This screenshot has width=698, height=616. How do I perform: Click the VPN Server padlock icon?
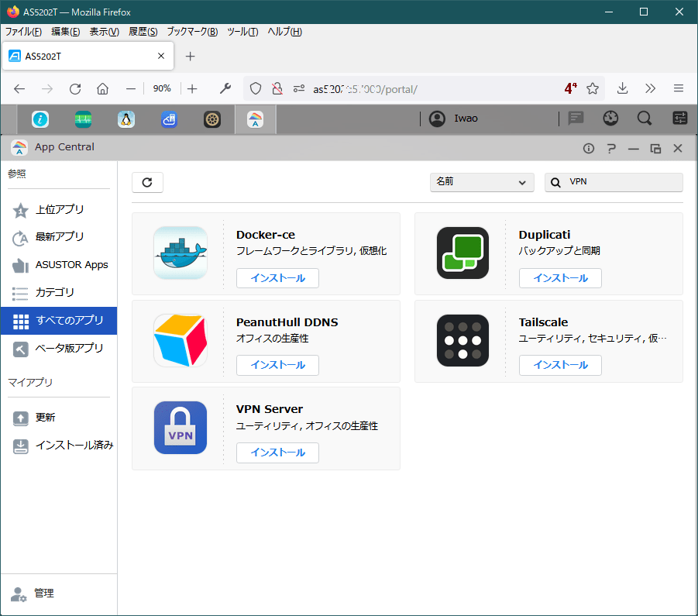181,428
